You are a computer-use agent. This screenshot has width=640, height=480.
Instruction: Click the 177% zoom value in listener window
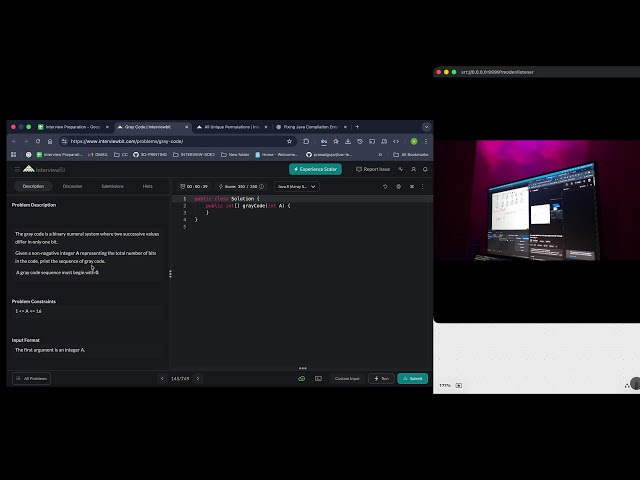pyautogui.click(x=445, y=385)
